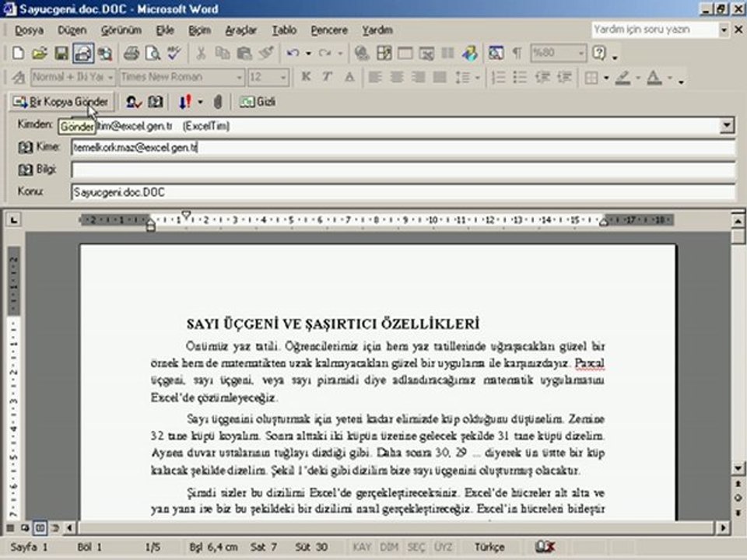The width and height of the screenshot is (747, 560).
Task: Open the Tables and Borders toolbar
Action: 384,53
